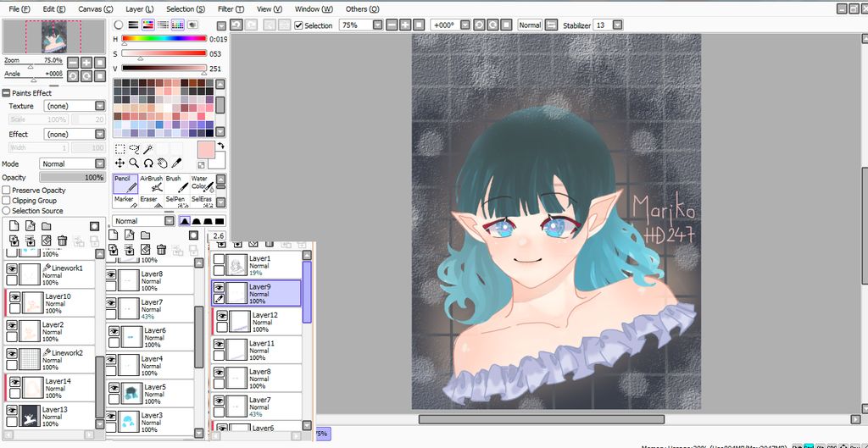This screenshot has height=448, width=868.
Task: Open the Layer menu
Action: (x=140, y=8)
